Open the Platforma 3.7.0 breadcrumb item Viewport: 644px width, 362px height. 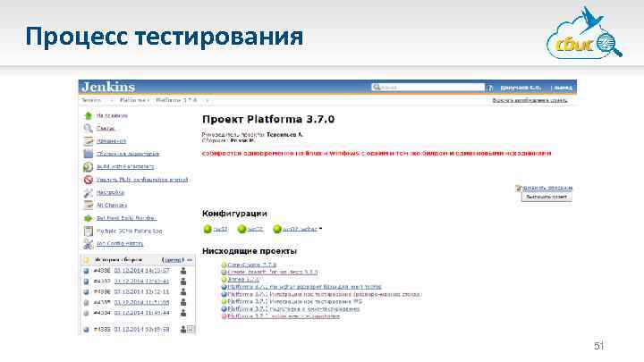tap(176, 100)
